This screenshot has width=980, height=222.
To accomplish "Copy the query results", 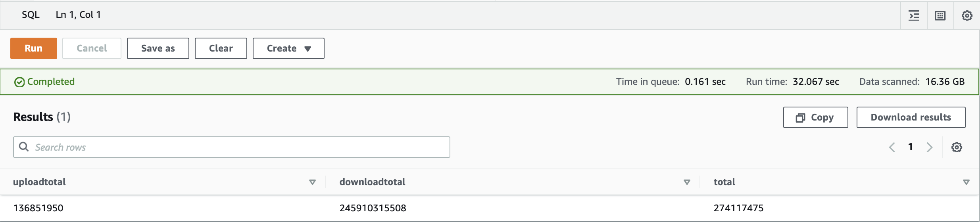I will click(x=815, y=117).
